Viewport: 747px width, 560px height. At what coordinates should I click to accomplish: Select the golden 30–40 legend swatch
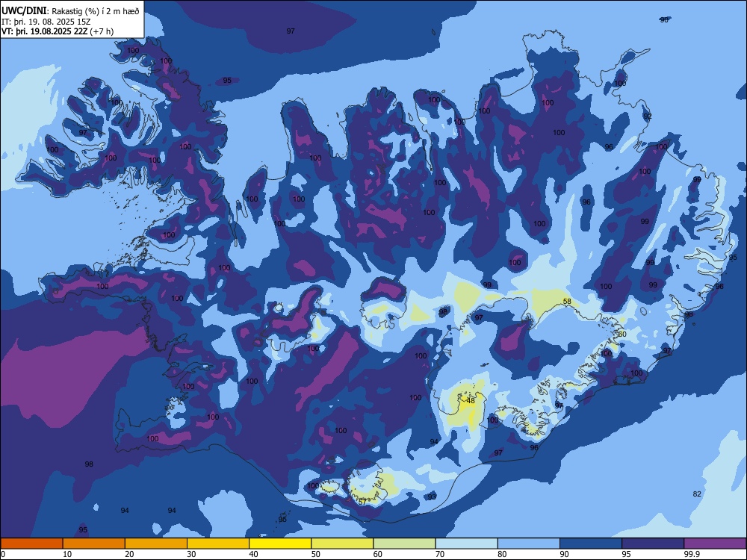(218, 544)
